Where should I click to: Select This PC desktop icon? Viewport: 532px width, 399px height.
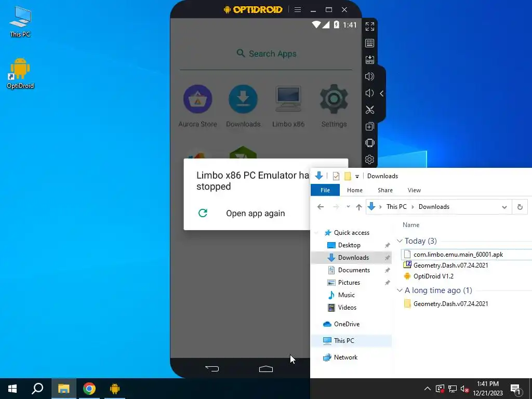[x=20, y=21]
